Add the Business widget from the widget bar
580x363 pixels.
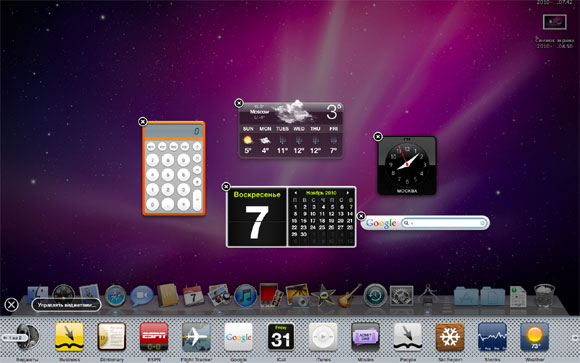tap(70, 337)
